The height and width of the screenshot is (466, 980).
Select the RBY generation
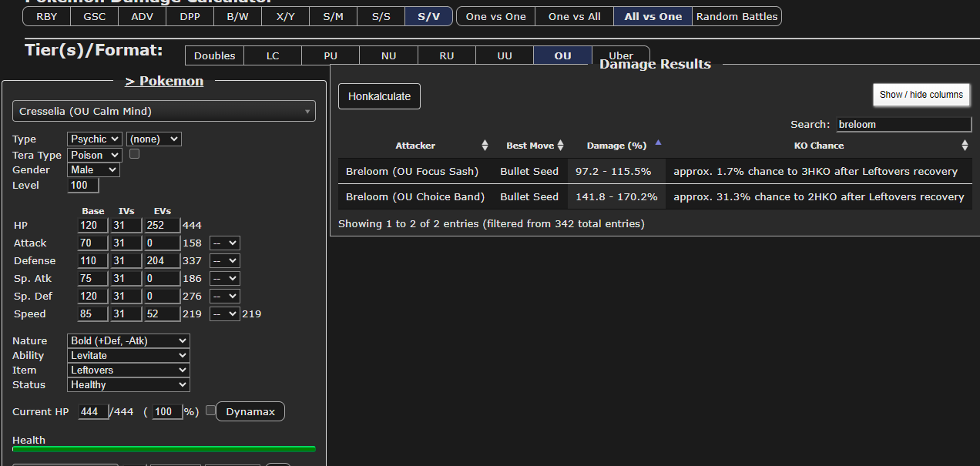(x=46, y=16)
